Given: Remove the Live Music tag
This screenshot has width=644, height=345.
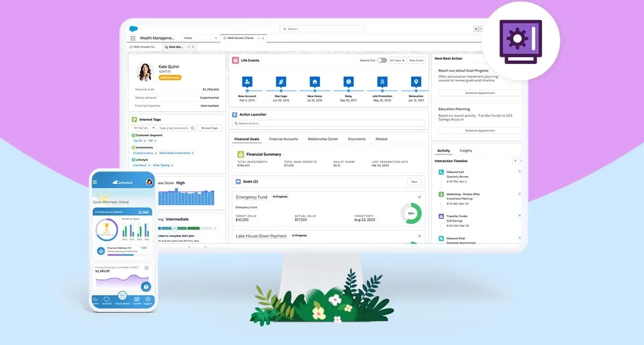Looking at the screenshot, I should 149,166.
